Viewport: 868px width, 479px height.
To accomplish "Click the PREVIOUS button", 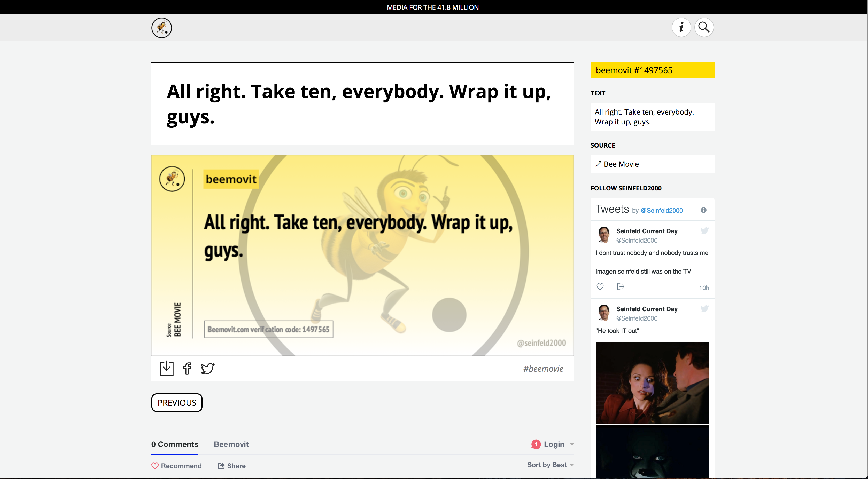I will pos(176,403).
